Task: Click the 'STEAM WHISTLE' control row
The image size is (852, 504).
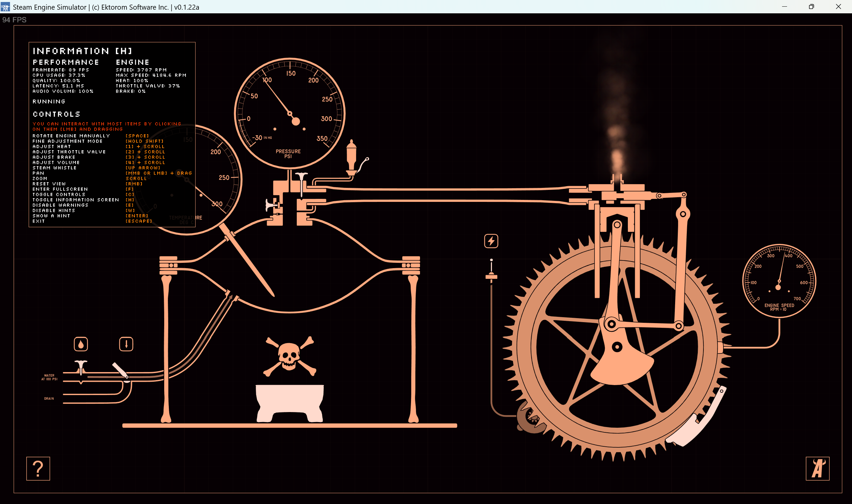Action: (96, 168)
